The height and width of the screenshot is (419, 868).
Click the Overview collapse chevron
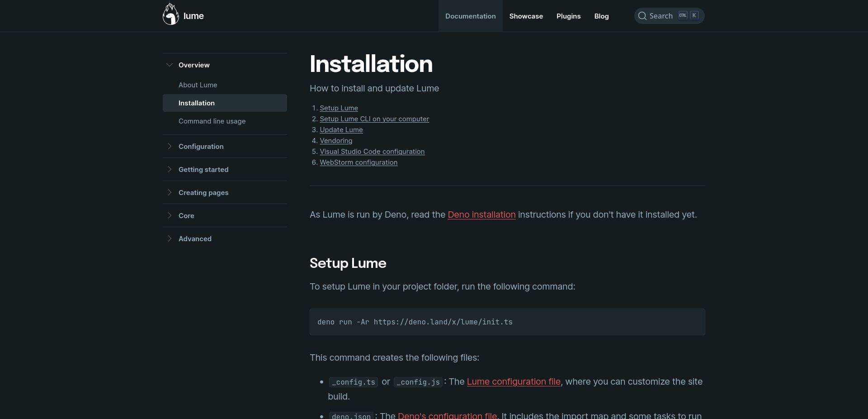170,65
